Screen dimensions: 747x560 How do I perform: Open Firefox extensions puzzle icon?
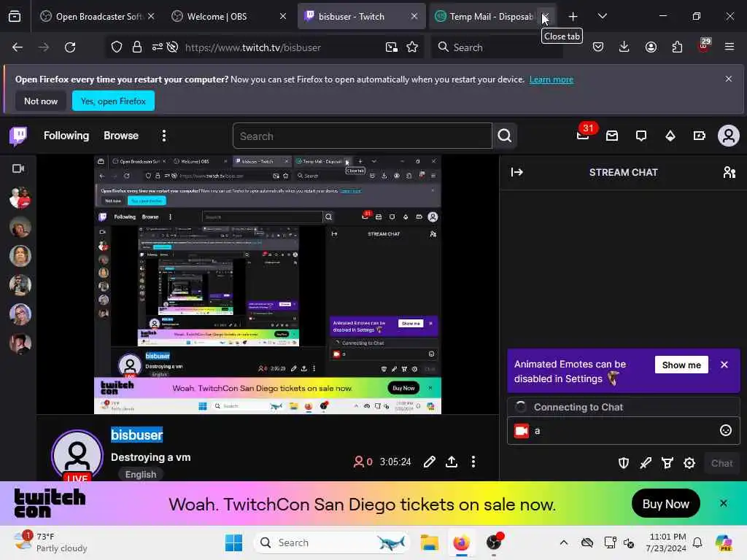677,47
